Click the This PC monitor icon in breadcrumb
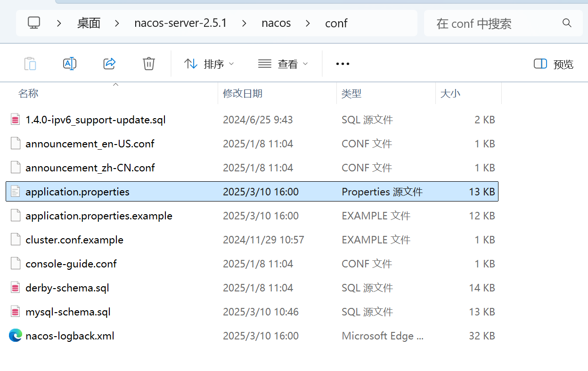The width and height of the screenshot is (588, 371). [33, 23]
